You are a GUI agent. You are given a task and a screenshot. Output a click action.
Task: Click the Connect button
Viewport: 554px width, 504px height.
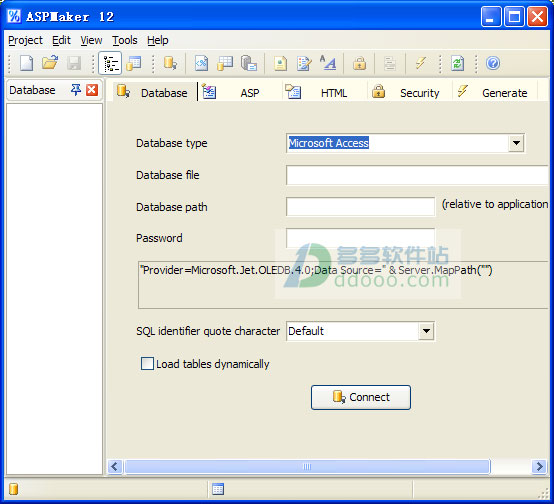coord(361,397)
